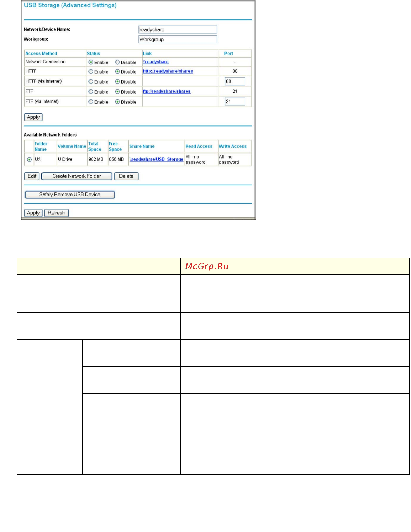
Task: Enable FTP access method
Action: [91, 92]
